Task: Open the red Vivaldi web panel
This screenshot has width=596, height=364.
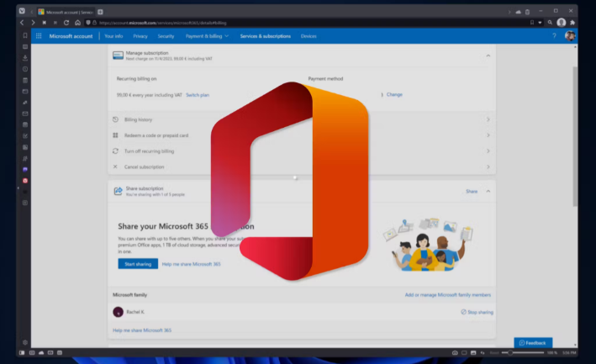Action: tap(25, 181)
